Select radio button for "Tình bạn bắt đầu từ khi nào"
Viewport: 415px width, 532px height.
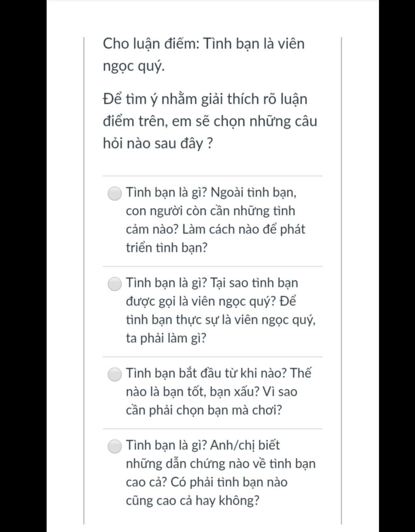pyautogui.click(x=115, y=374)
